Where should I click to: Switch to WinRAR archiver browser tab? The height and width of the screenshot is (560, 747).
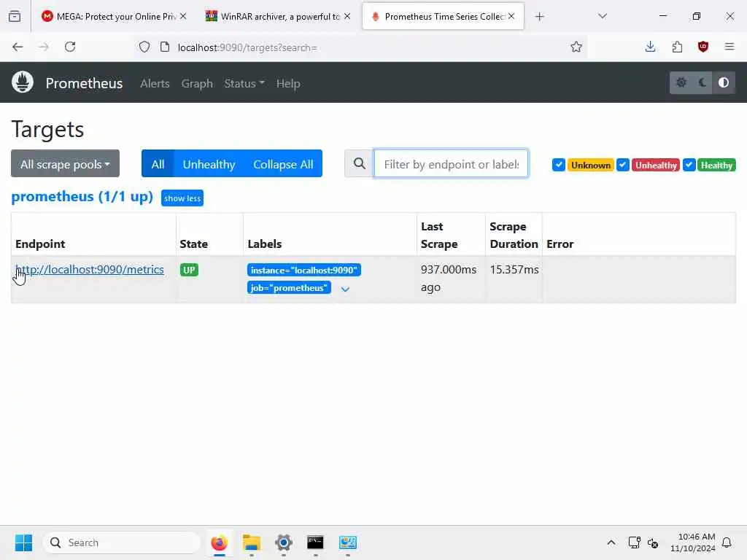tap(279, 16)
